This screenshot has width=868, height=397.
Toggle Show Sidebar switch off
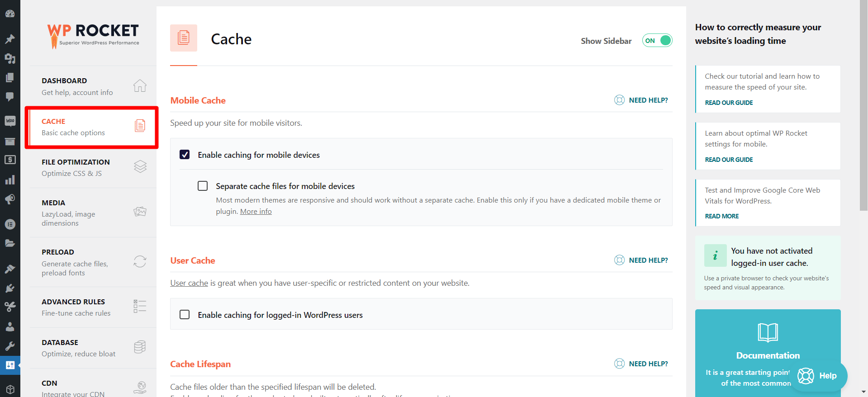tap(657, 41)
